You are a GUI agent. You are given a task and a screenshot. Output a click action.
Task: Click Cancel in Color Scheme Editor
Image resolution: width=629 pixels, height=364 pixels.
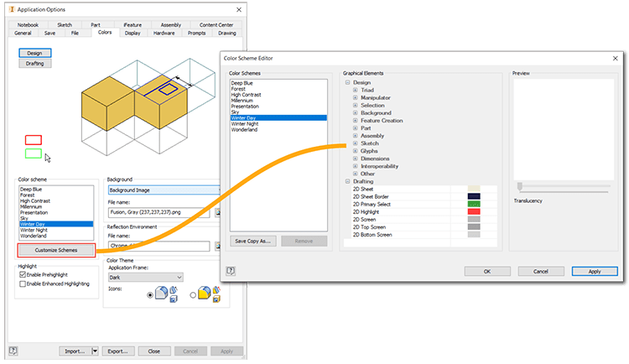pos(541,271)
